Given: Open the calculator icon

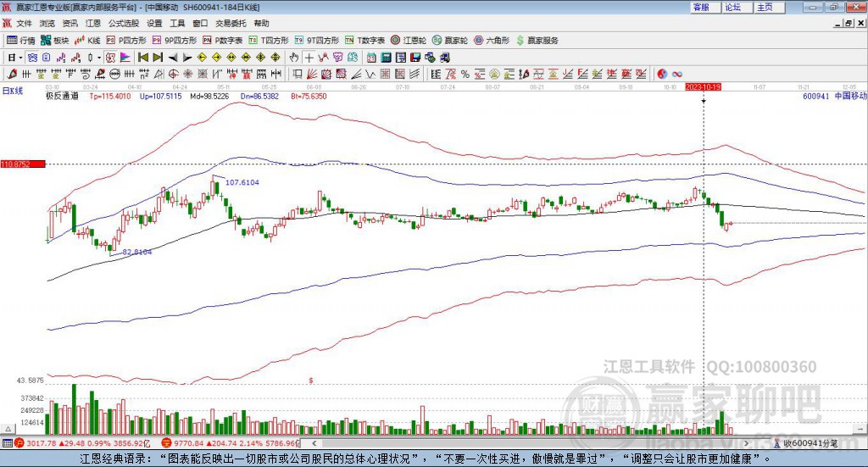Looking at the screenshot, I should pos(386,58).
